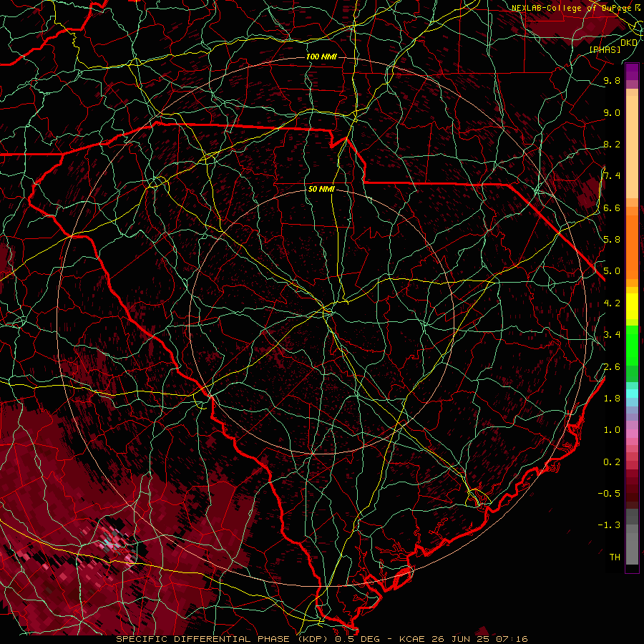Click the 5.8 value on the color scale
This screenshot has height=644, width=644.
click(x=612, y=240)
